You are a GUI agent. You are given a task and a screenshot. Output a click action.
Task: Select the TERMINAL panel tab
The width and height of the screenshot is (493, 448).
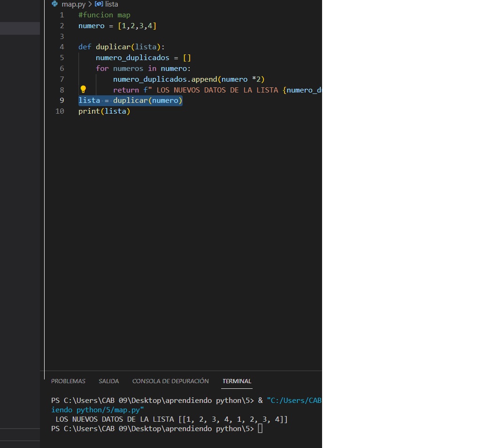pyautogui.click(x=237, y=381)
